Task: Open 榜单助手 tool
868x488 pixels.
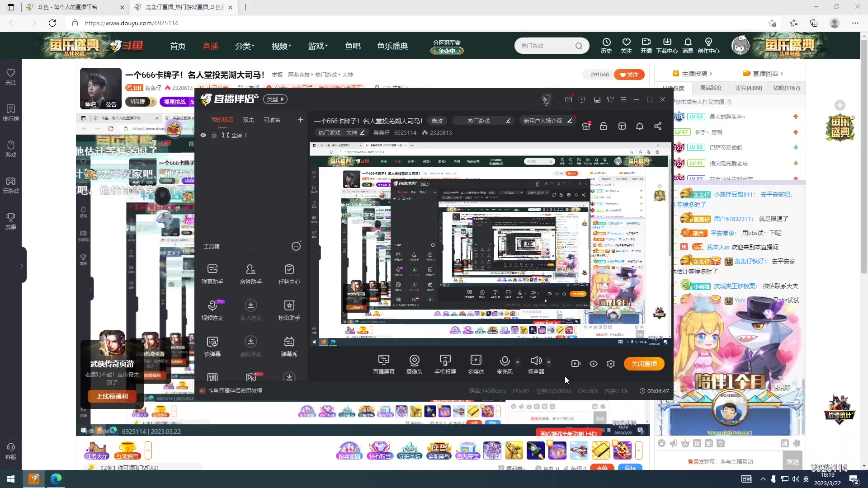Action: pyautogui.click(x=289, y=310)
